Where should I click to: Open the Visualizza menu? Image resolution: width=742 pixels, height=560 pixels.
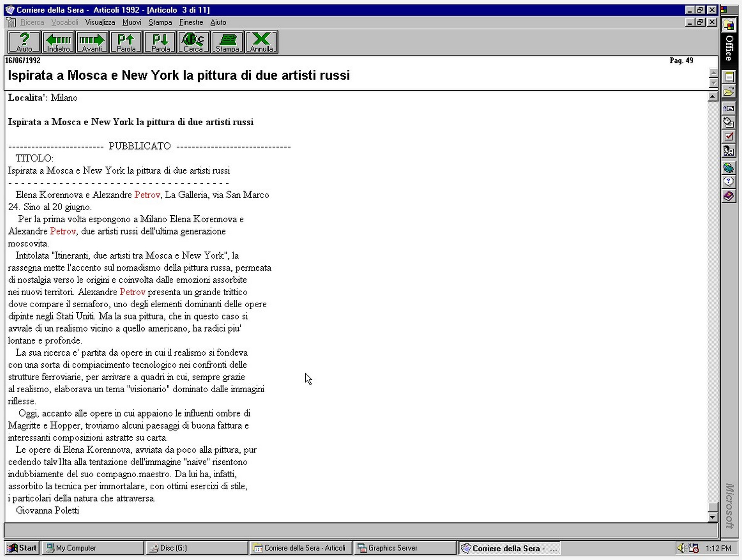[100, 22]
